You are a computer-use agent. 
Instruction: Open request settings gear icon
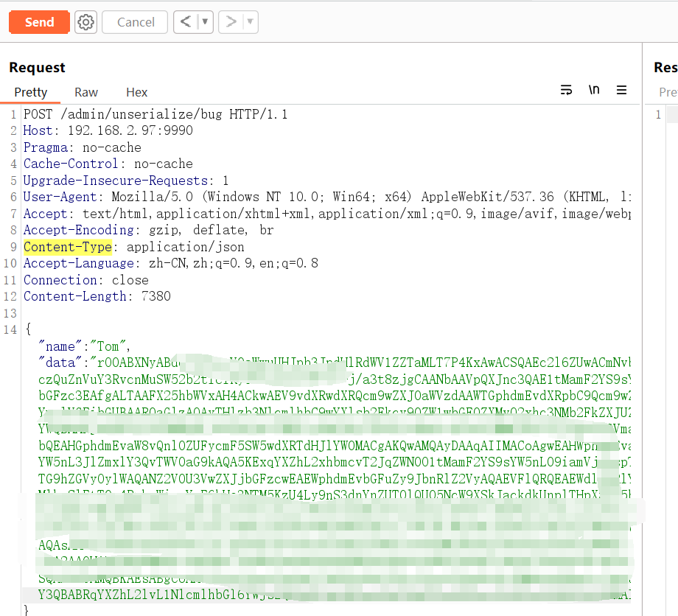pos(85,22)
